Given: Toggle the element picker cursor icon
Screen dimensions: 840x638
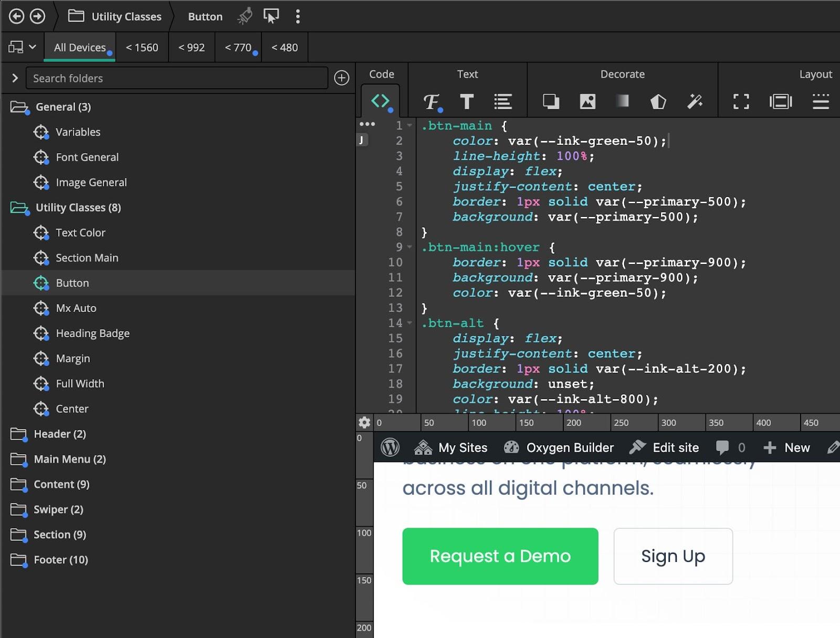Looking at the screenshot, I should [271, 16].
